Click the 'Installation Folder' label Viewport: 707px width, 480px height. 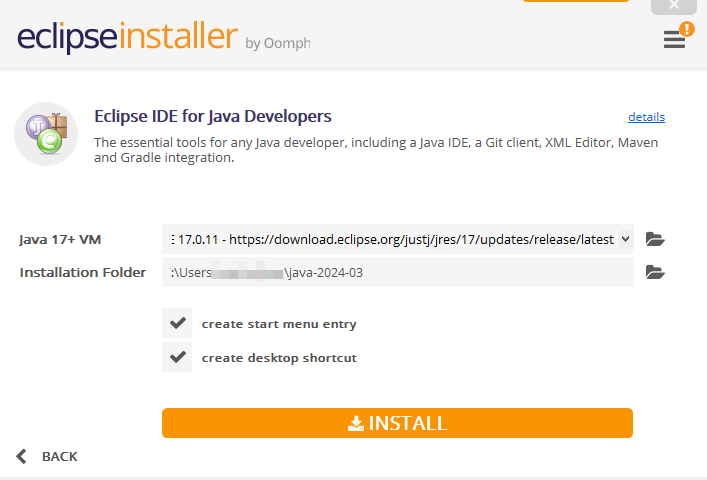[x=83, y=272]
